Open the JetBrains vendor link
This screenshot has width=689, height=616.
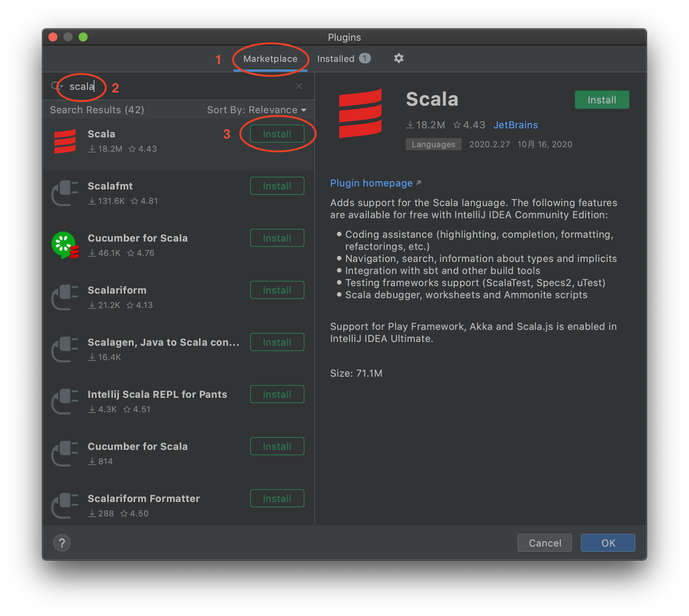515,125
